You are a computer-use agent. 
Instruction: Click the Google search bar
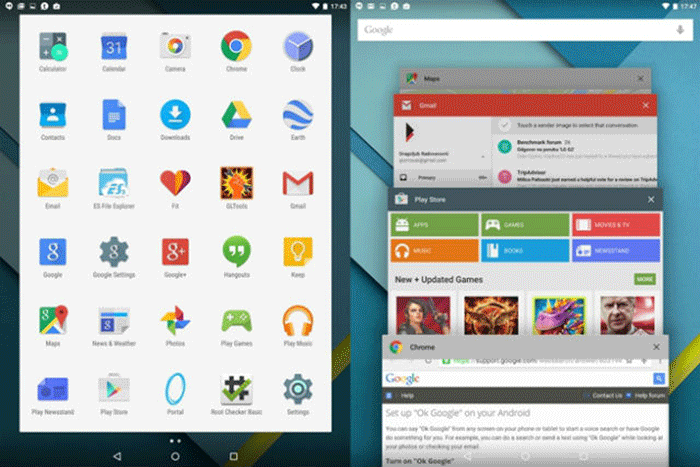coord(525,30)
